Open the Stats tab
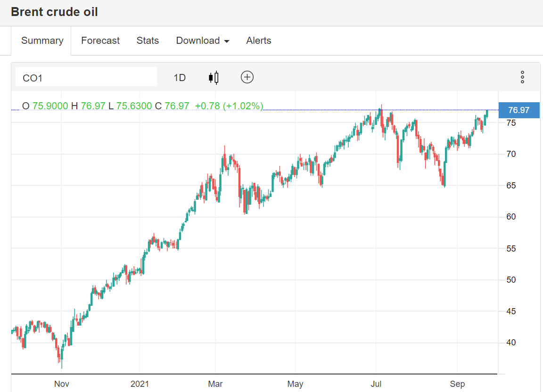 point(148,41)
